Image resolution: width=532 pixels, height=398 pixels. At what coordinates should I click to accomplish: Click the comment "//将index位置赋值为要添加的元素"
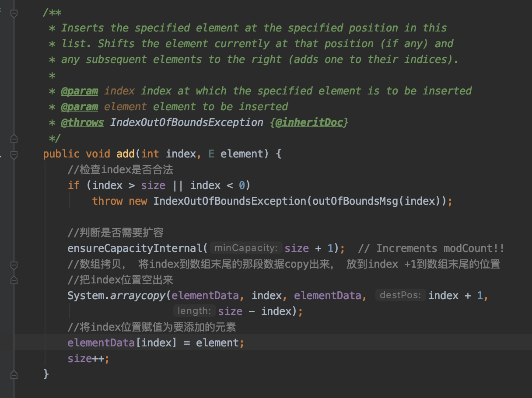pyautogui.click(x=152, y=327)
